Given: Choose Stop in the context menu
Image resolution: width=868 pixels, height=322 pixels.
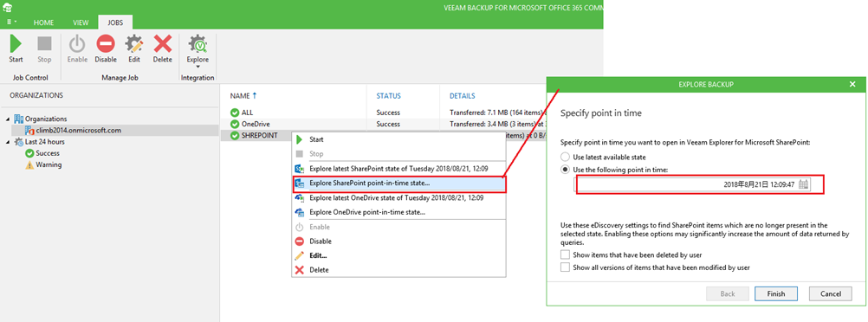Looking at the screenshot, I should 399,154.
